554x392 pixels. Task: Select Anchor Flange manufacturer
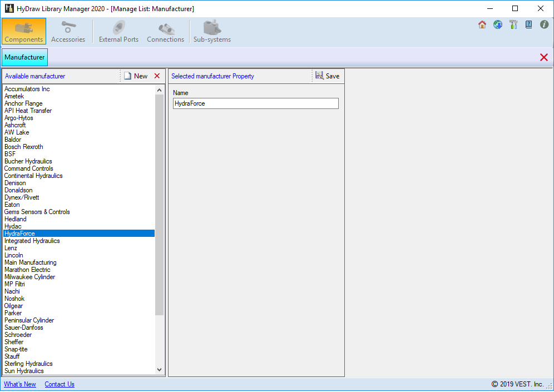[79, 103]
